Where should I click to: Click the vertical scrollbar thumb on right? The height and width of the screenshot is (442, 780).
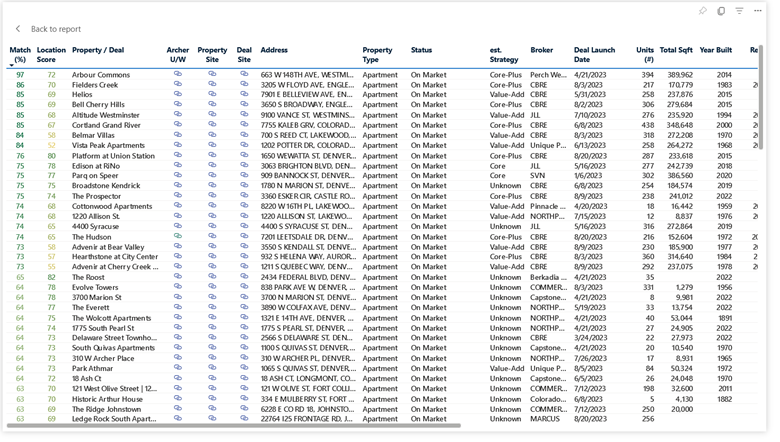[x=761, y=97]
